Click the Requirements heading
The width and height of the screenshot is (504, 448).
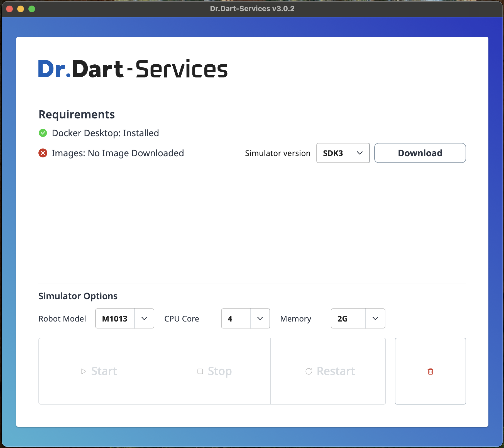click(x=77, y=115)
